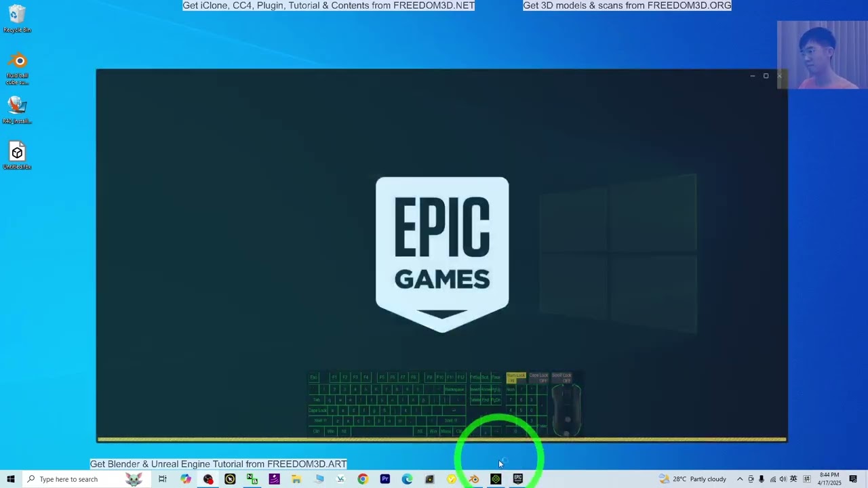Open the Windows Start menu

(x=10, y=479)
